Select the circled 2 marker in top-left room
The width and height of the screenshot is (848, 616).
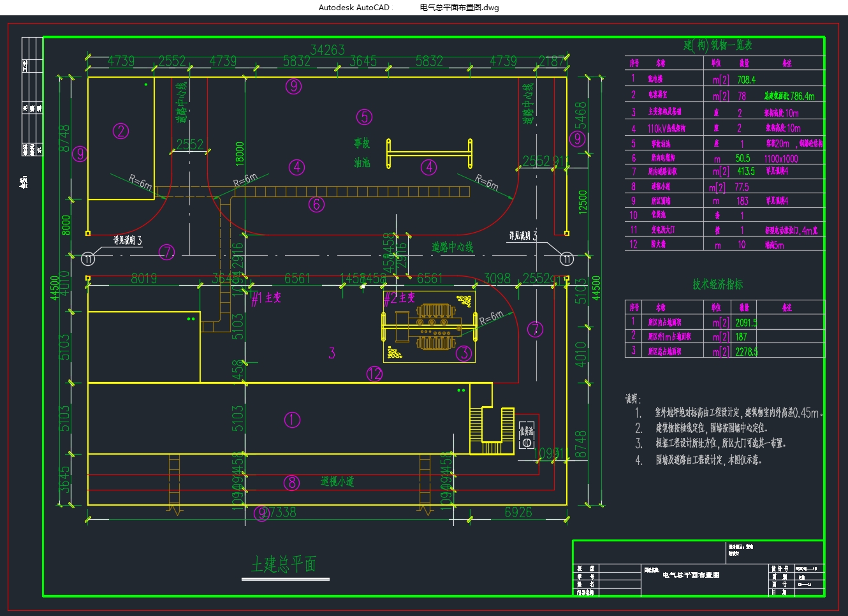[x=121, y=131]
